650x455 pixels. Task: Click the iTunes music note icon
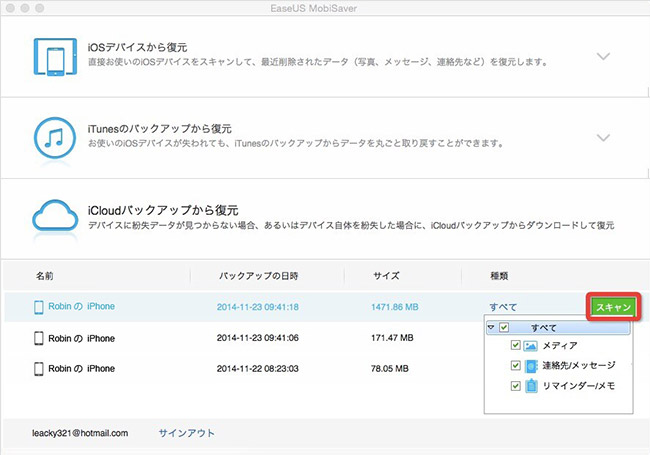(55, 138)
